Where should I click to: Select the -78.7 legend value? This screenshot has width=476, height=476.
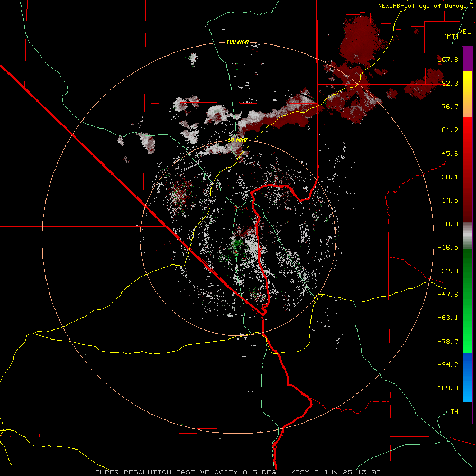[448, 341]
